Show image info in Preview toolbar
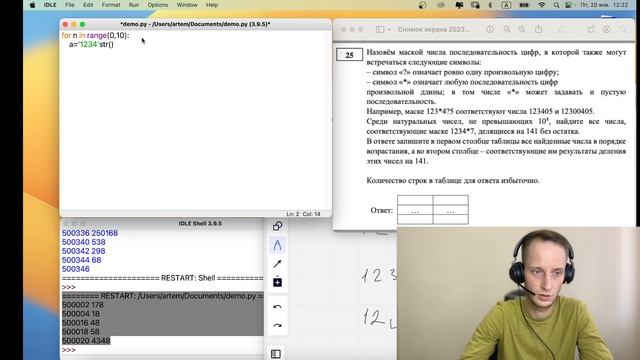Image resolution: width=640 pixels, height=360 pixels. coord(490,29)
